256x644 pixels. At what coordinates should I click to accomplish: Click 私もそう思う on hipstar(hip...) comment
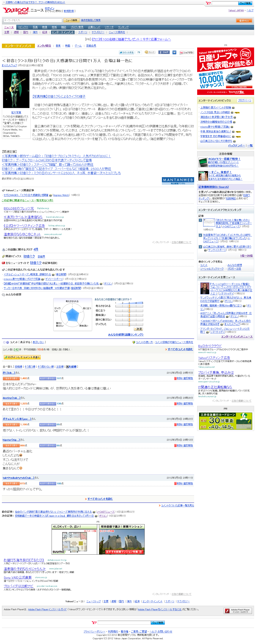point(11,445)
